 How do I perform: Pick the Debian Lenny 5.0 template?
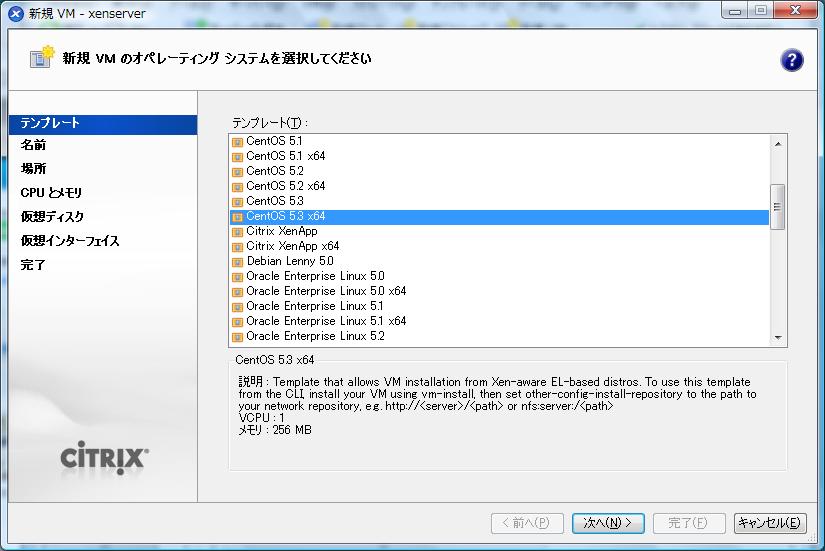tap(499, 261)
